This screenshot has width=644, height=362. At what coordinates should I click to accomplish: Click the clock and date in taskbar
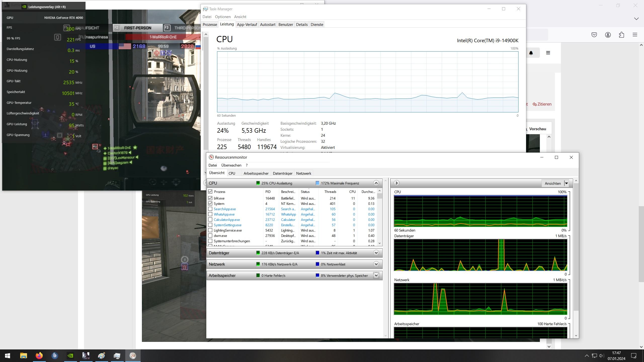click(x=616, y=355)
